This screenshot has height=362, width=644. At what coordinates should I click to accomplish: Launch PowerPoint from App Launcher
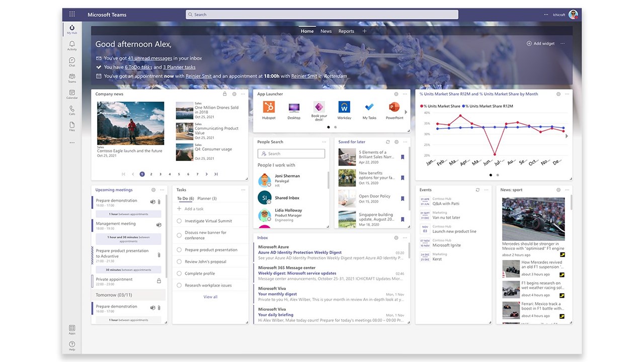coord(394,110)
